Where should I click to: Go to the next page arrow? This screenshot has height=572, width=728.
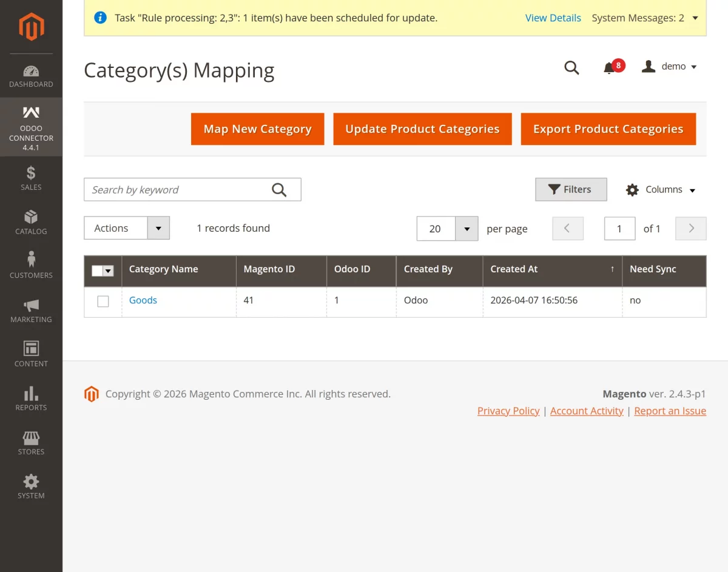tap(691, 229)
